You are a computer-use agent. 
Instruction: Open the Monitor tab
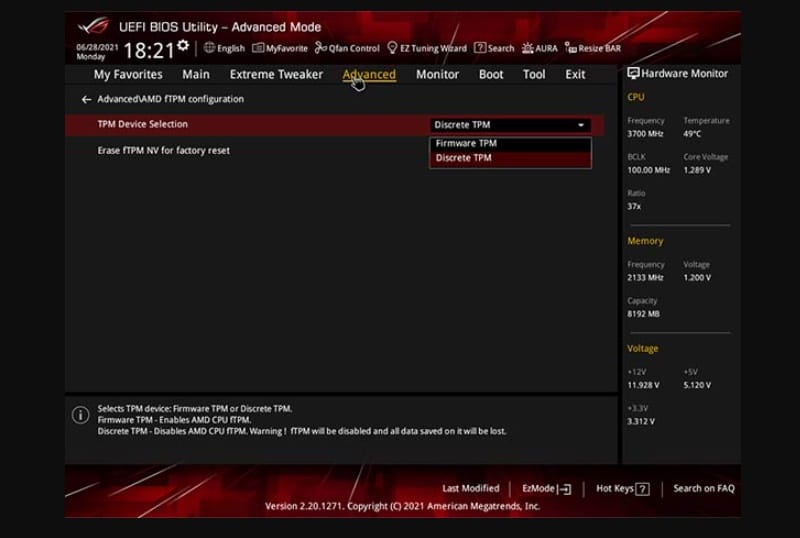[437, 75]
